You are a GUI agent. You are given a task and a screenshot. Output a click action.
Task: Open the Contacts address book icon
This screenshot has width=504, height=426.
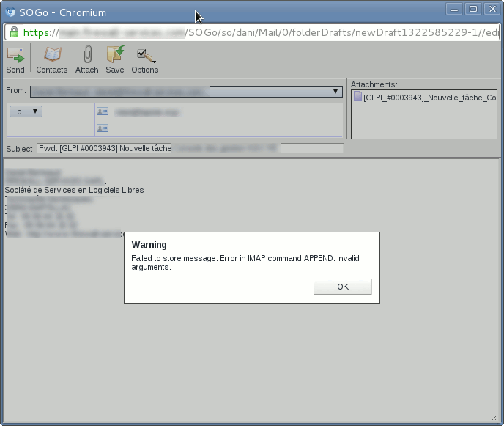[x=51, y=56]
